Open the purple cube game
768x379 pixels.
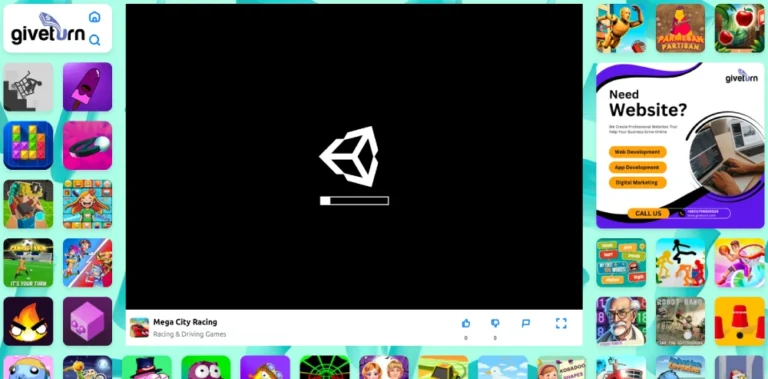87,321
